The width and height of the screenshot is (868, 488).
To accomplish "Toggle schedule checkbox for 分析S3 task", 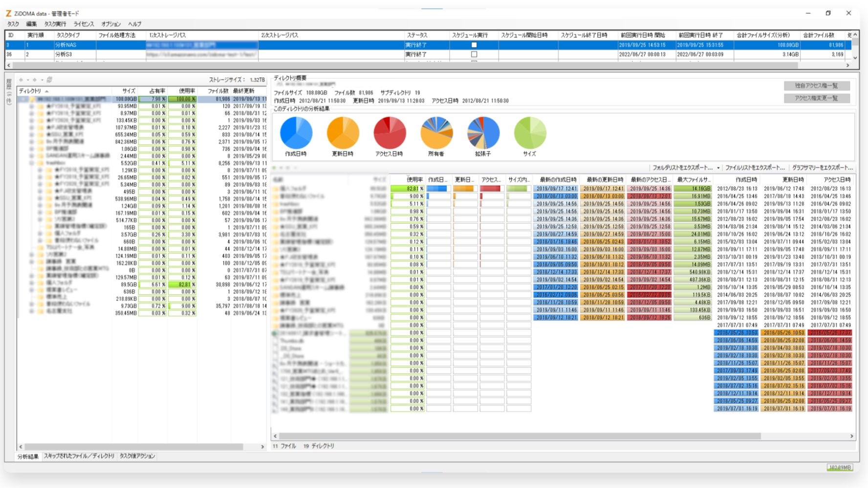I will [474, 54].
